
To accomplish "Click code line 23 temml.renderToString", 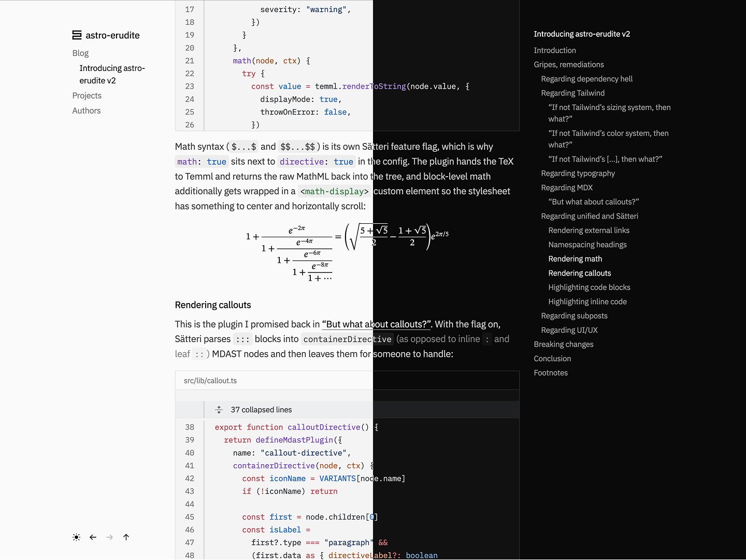I will click(360, 87).
